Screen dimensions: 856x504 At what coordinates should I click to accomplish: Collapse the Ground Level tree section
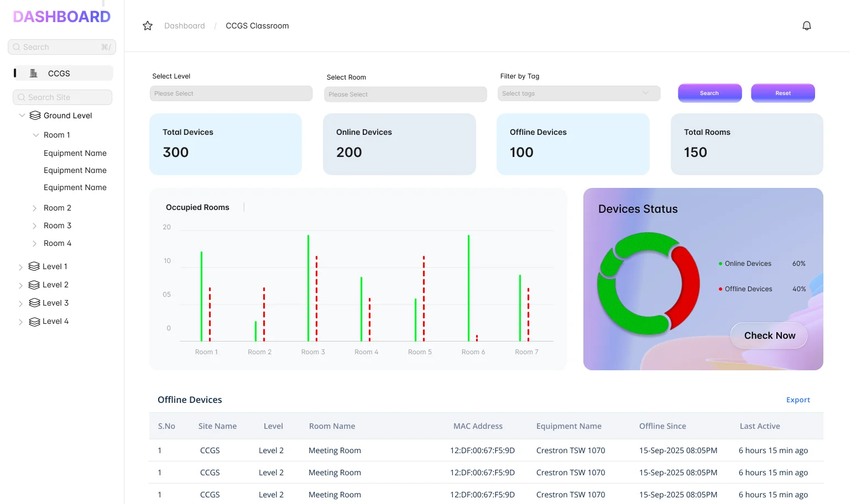[22, 115]
